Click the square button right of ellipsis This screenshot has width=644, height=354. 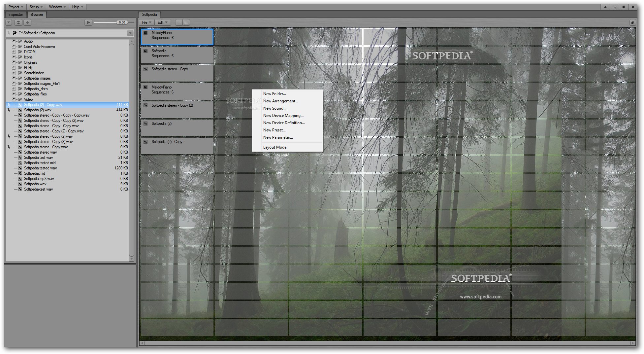(186, 22)
